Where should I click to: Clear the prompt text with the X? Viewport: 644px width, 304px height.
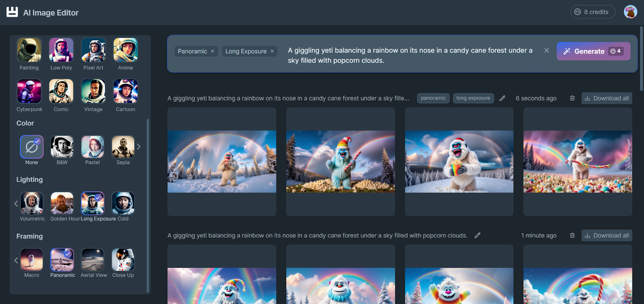point(546,50)
